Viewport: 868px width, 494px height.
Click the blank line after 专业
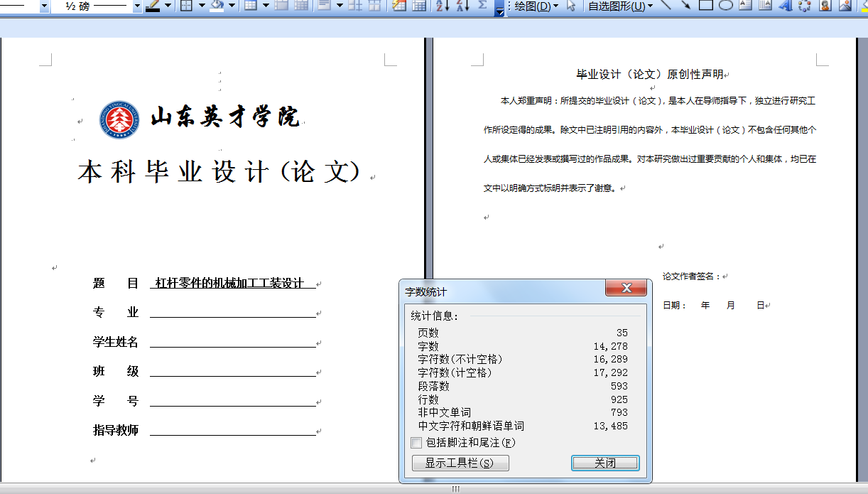(233, 313)
